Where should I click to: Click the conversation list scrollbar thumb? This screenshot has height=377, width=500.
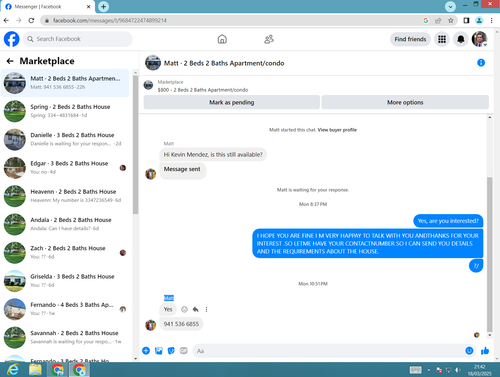(x=135, y=145)
